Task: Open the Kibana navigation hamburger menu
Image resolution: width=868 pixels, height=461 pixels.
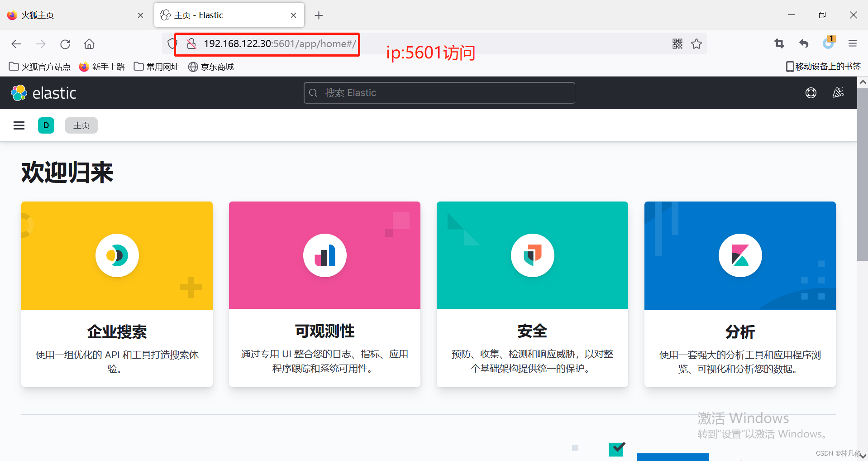Action: (x=19, y=125)
